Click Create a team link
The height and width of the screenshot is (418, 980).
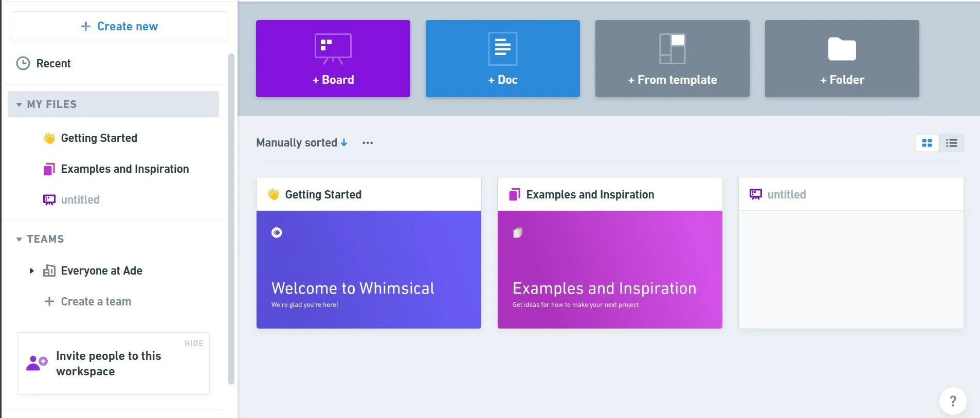point(96,301)
